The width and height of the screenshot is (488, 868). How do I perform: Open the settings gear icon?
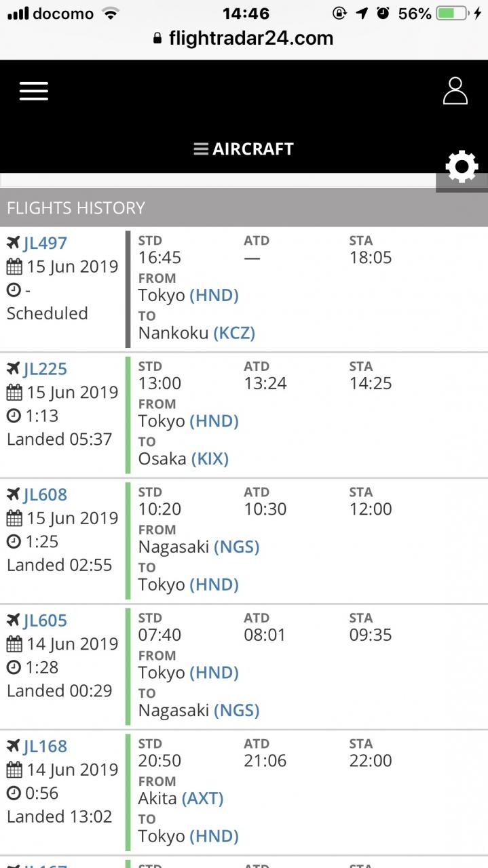(462, 167)
